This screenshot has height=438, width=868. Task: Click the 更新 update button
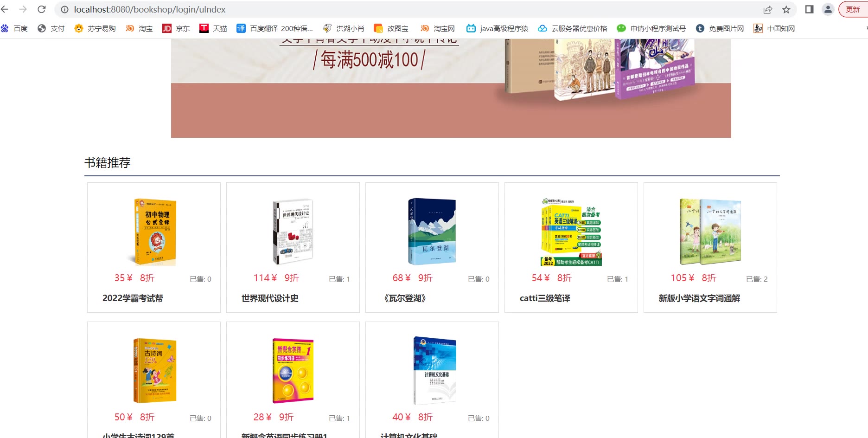[853, 9]
